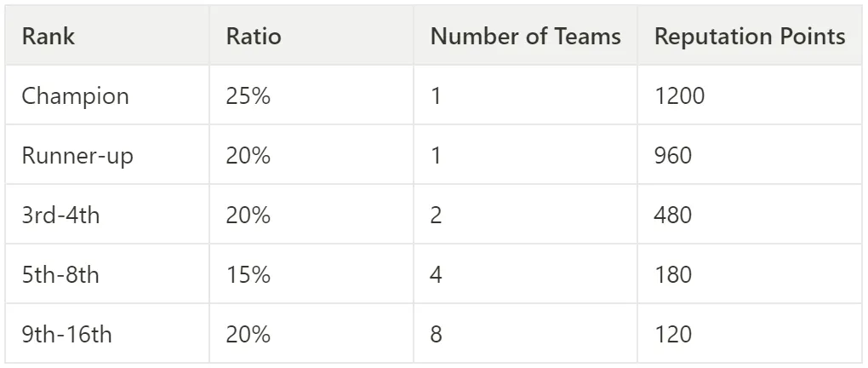Click the 480 reputation points cell
The width and height of the screenshot is (868, 368).
750,214
